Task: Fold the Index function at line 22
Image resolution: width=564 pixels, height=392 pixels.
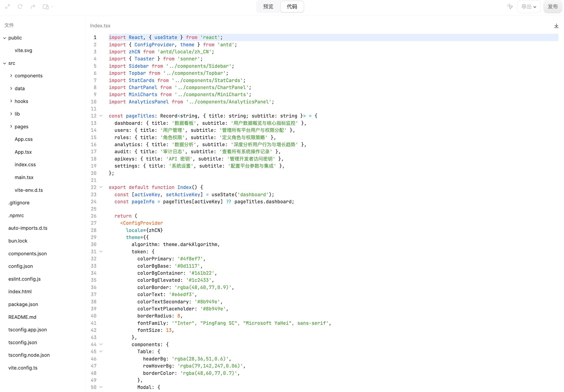Action: (x=101, y=187)
